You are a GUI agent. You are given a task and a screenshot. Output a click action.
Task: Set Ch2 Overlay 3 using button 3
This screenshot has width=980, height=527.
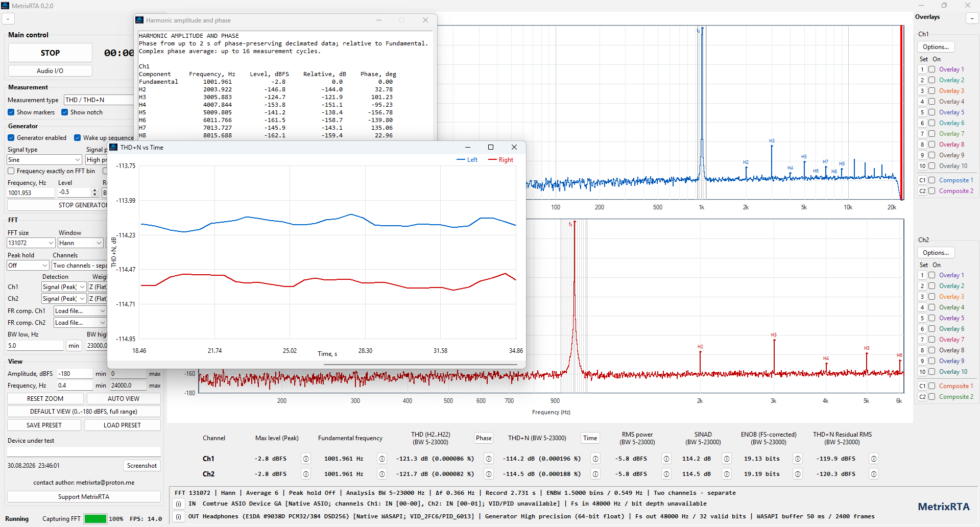tap(922, 297)
